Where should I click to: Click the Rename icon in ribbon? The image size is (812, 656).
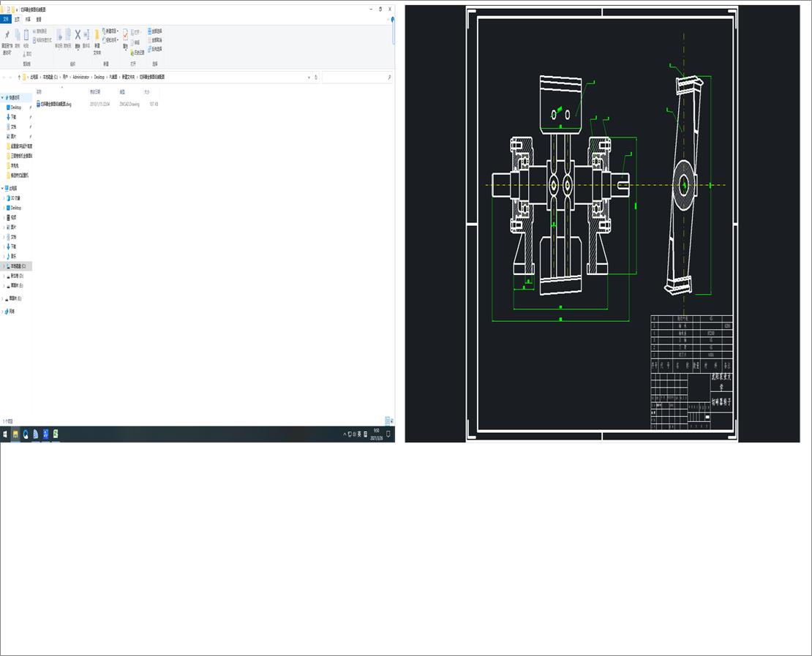click(x=86, y=35)
